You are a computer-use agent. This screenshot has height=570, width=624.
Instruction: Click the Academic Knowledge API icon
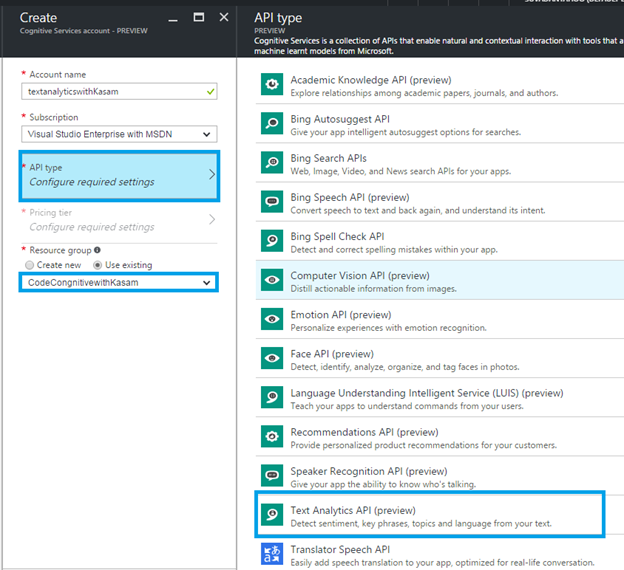tap(271, 85)
